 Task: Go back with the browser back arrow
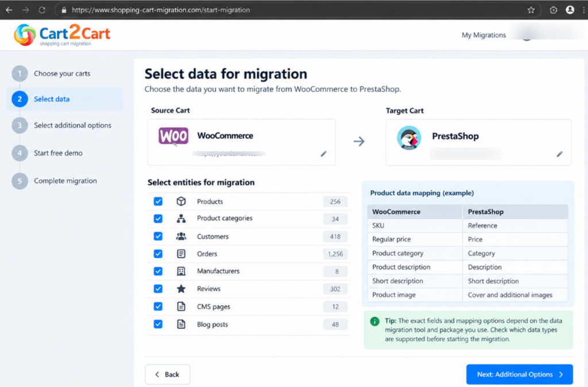tap(9, 10)
